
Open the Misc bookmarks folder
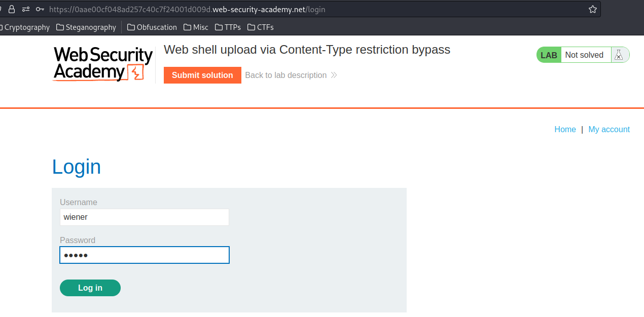coord(196,27)
